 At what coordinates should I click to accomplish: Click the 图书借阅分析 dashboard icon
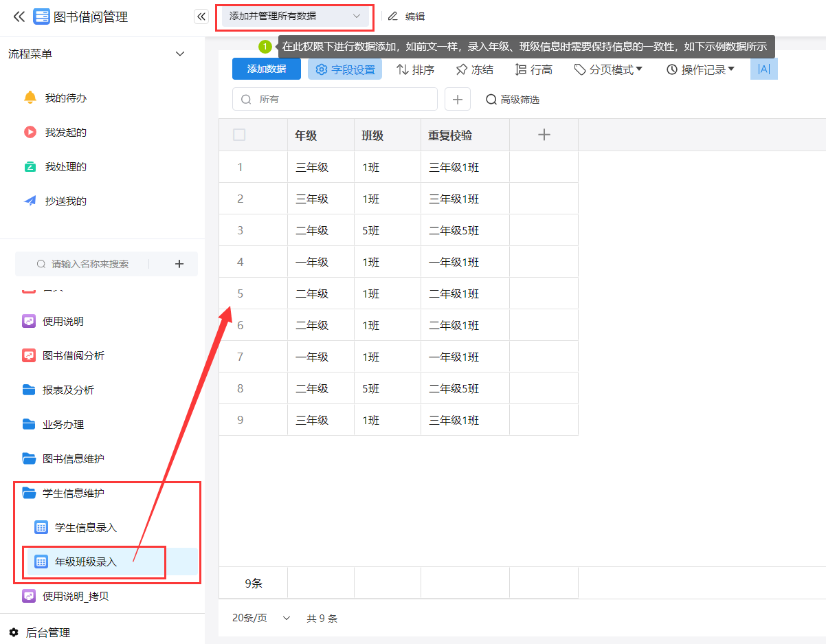pos(29,355)
